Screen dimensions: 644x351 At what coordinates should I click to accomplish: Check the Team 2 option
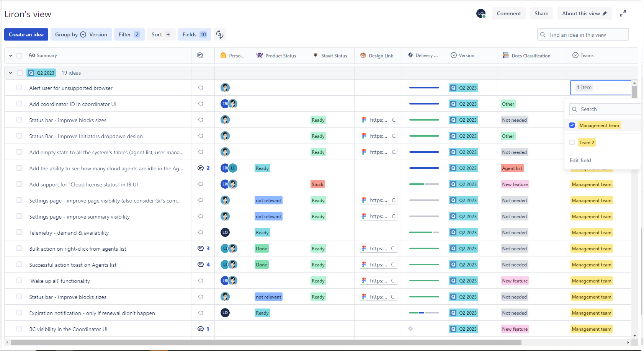point(572,142)
